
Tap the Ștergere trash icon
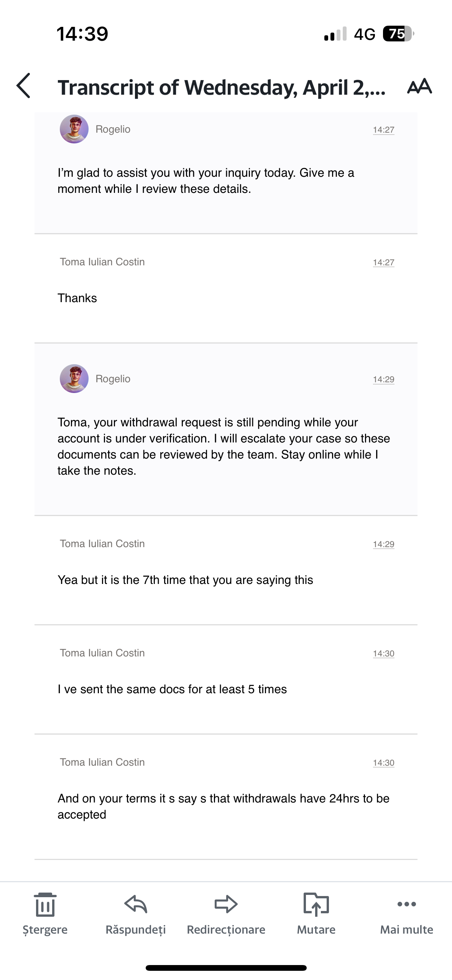click(x=45, y=905)
